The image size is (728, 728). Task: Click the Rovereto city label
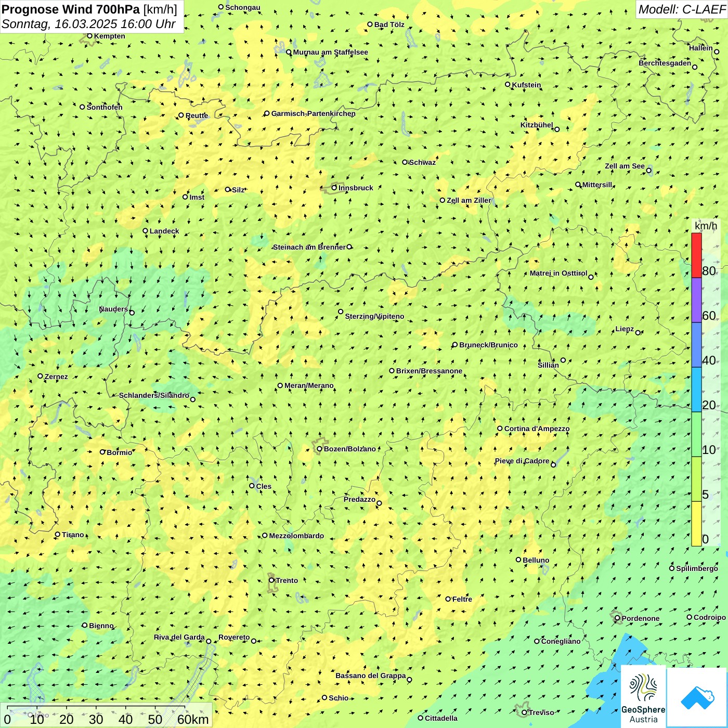(234, 637)
